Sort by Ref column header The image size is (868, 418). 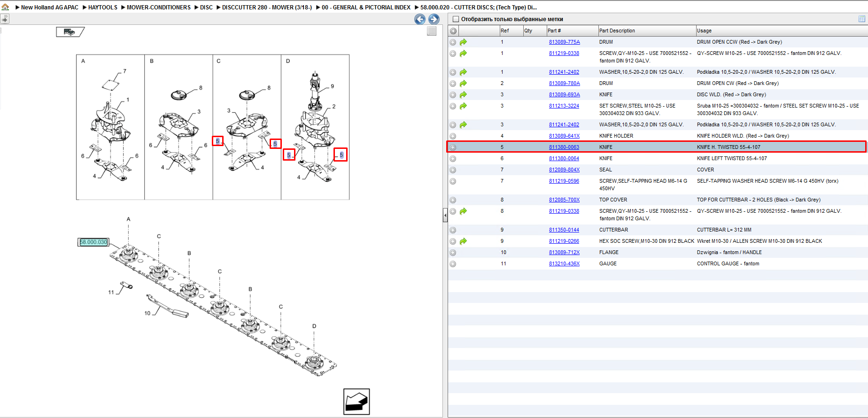tap(512, 31)
